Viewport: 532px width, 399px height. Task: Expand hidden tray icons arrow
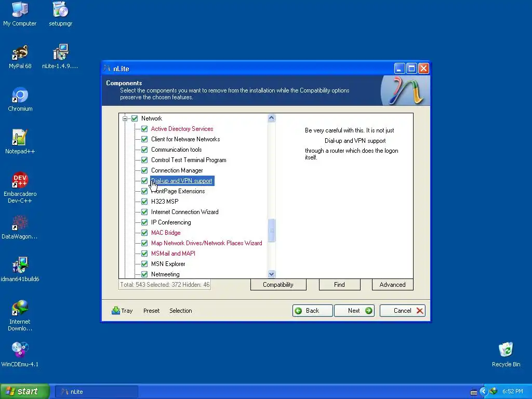click(x=484, y=392)
